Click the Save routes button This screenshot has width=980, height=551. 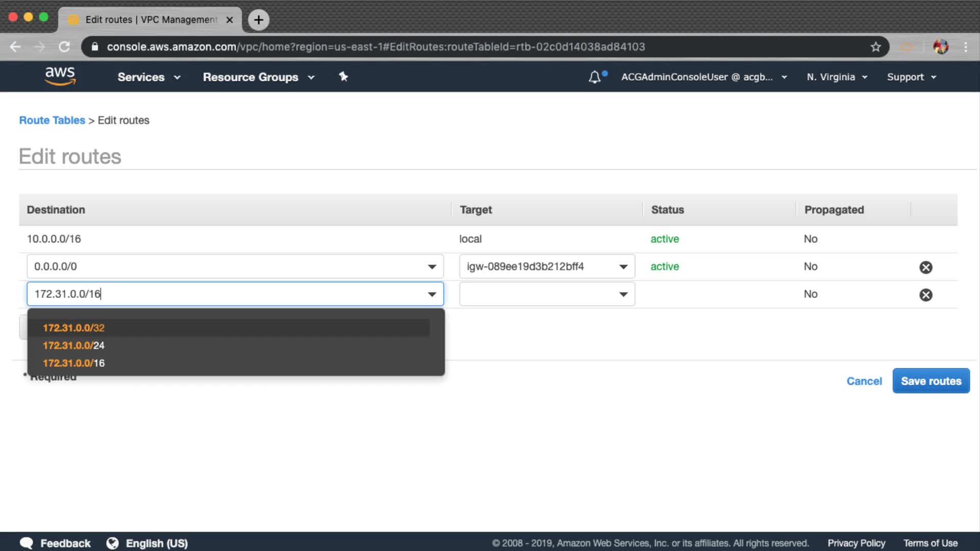(x=930, y=381)
